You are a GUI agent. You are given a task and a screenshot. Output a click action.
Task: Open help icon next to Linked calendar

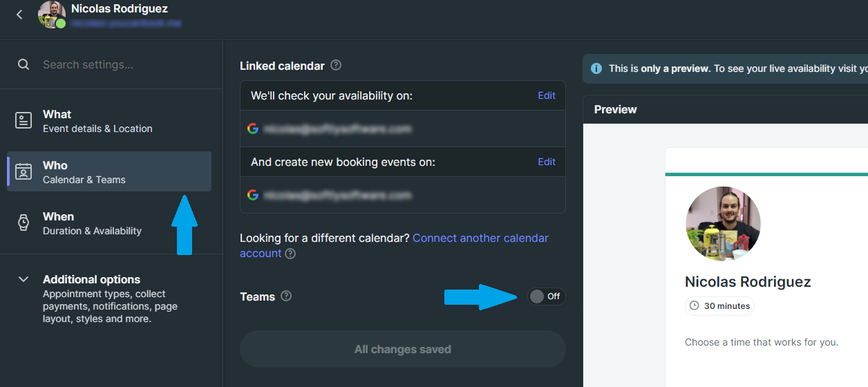[x=336, y=66]
